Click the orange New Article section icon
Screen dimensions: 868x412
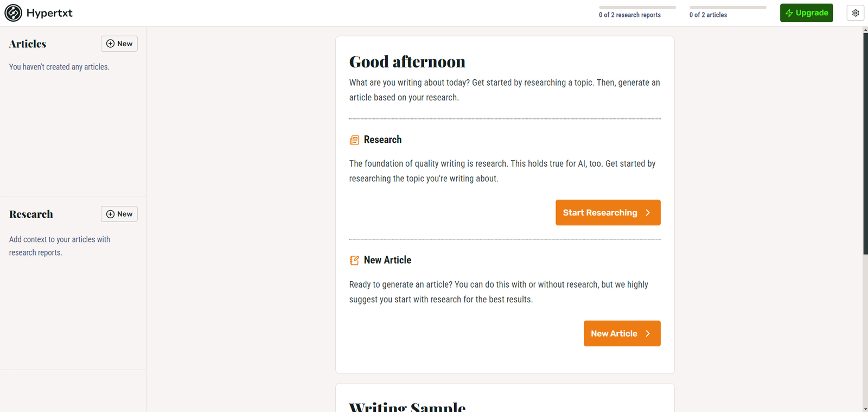coord(354,261)
